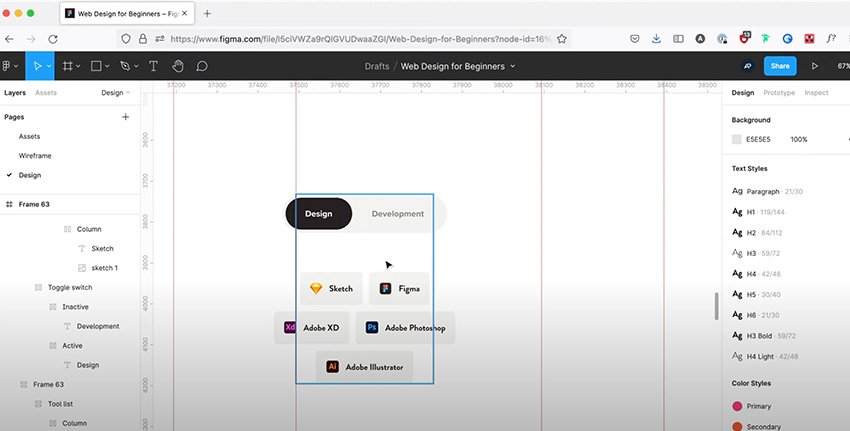Screen dimensions: 850x431
Task: Click the E5E5E5 background color swatch
Action: (x=737, y=139)
